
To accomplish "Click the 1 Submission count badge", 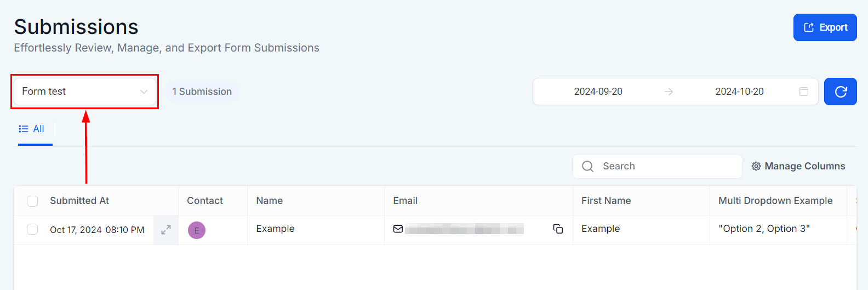I will [202, 92].
